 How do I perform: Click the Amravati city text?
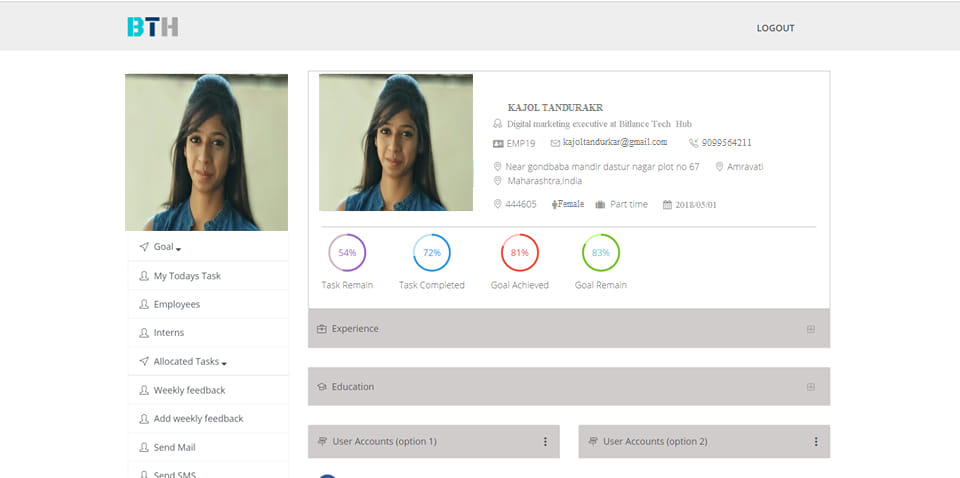[745, 166]
